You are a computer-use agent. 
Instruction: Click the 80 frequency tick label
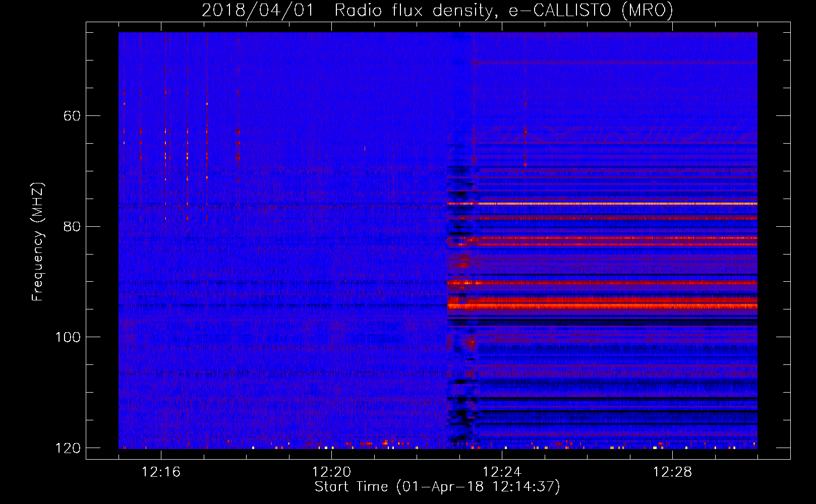(72, 226)
